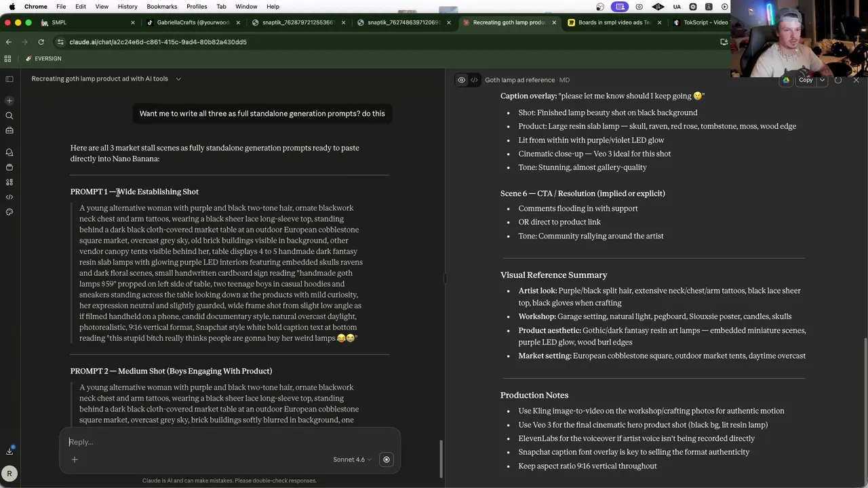This screenshot has height=488, width=868.
Task: Toggle the Claude sidebar panel icon
Action: pos(9,79)
